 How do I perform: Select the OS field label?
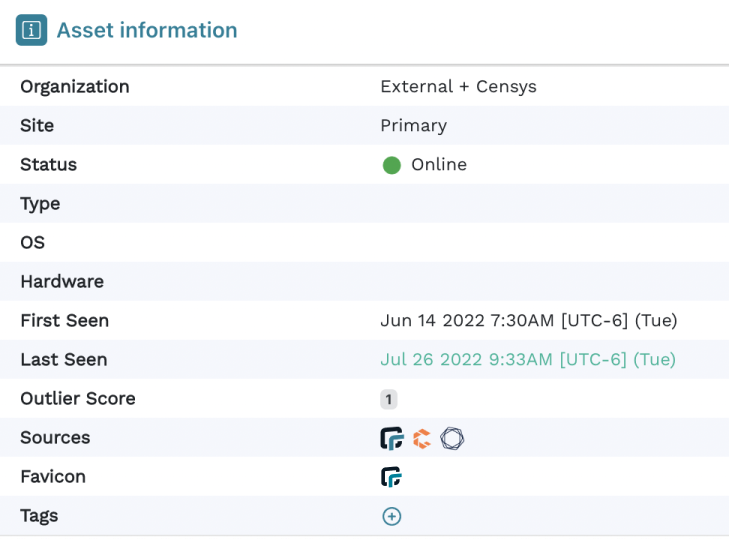click(x=32, y=243)
